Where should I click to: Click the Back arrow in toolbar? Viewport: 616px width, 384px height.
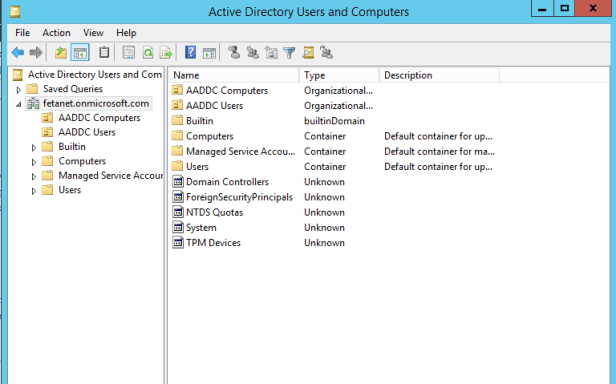click(18, 52)
